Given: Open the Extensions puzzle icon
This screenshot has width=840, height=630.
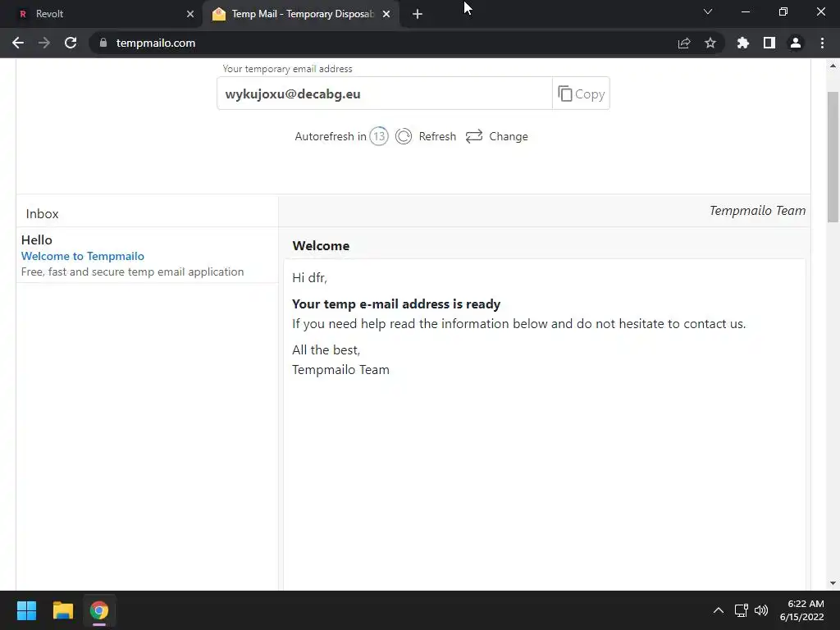Looking at the screenshot, I should (x=743, y=43).
